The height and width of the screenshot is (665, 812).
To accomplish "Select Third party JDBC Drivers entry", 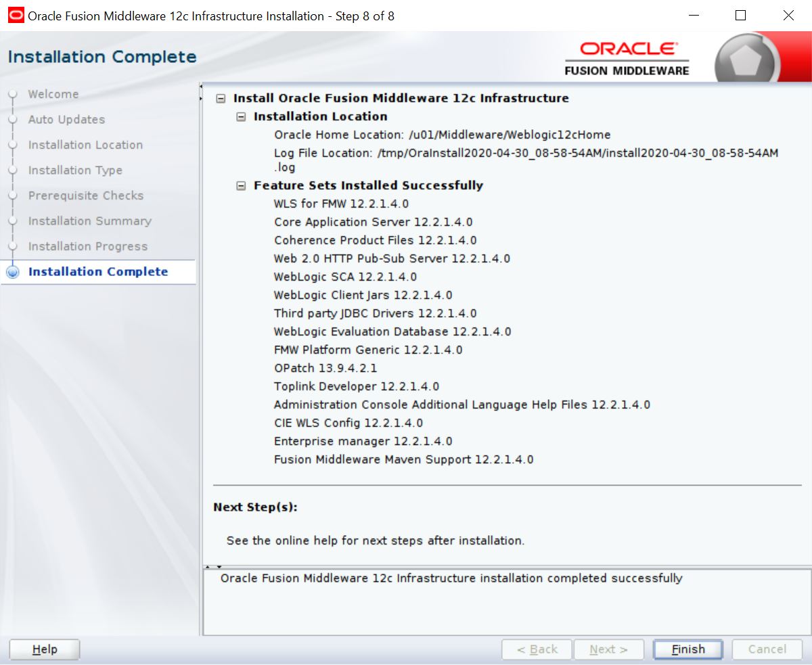I will click(x=376, y=313).
